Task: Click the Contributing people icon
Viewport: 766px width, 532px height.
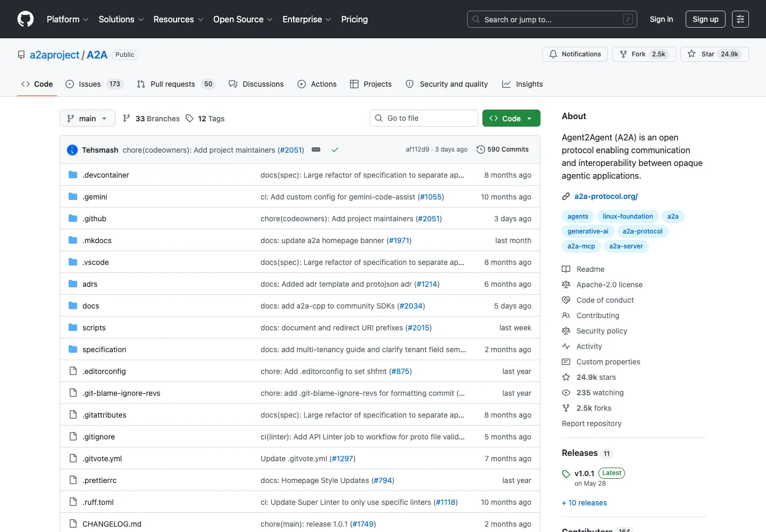Action: pos(566,315)
